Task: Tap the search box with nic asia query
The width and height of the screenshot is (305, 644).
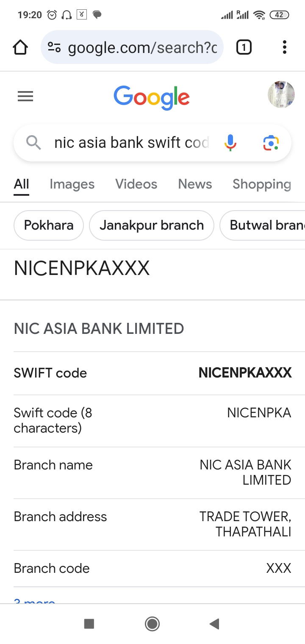Action: click(131, 143)
